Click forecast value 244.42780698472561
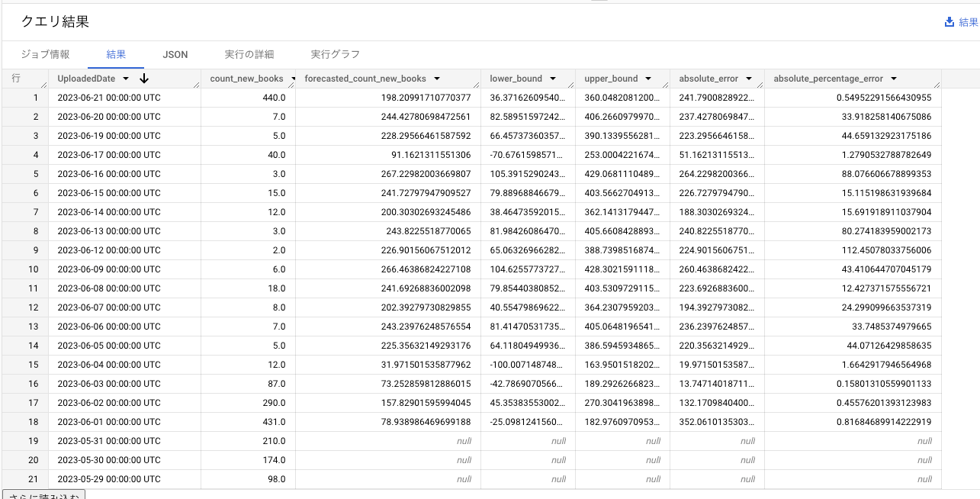980x499 pixels. point(426,117)
